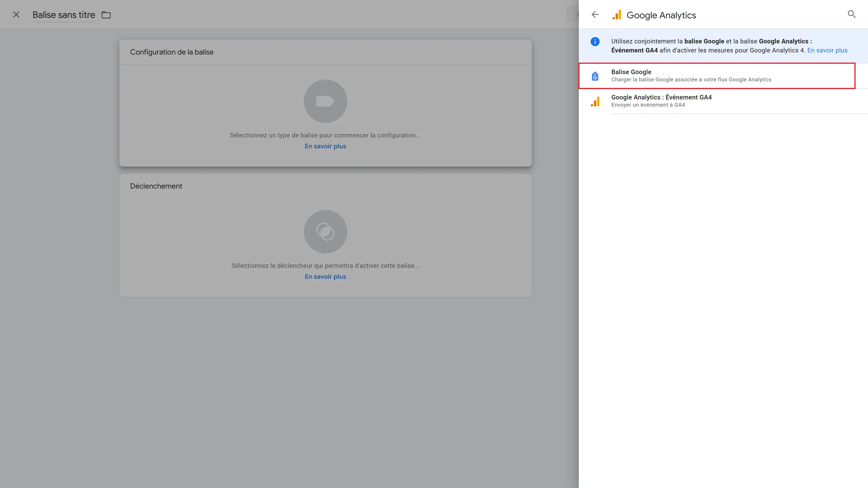
Task: Close the tag editor with X icon
Action: point(16,14)
